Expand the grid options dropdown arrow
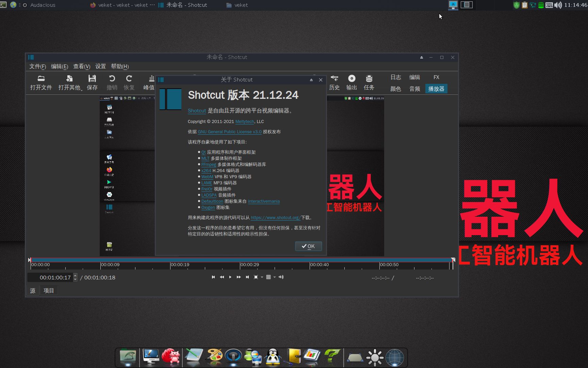This screenshot has height=368, width=588. (275, 277)
